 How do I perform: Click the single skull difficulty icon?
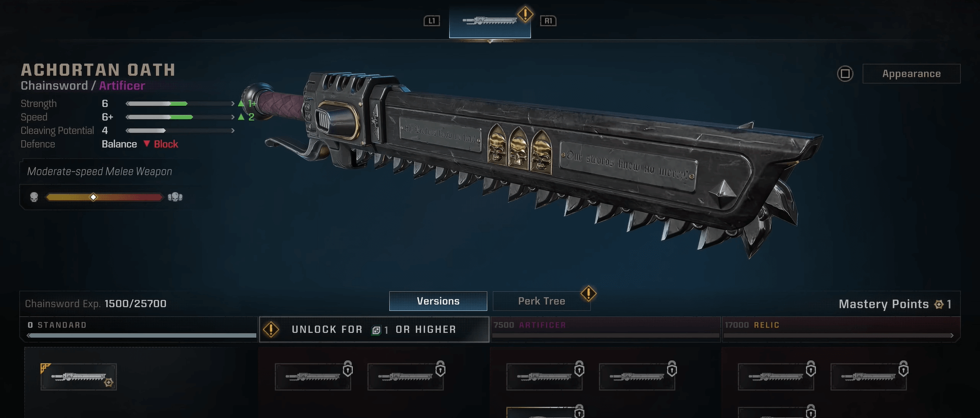tap(34, 197)
